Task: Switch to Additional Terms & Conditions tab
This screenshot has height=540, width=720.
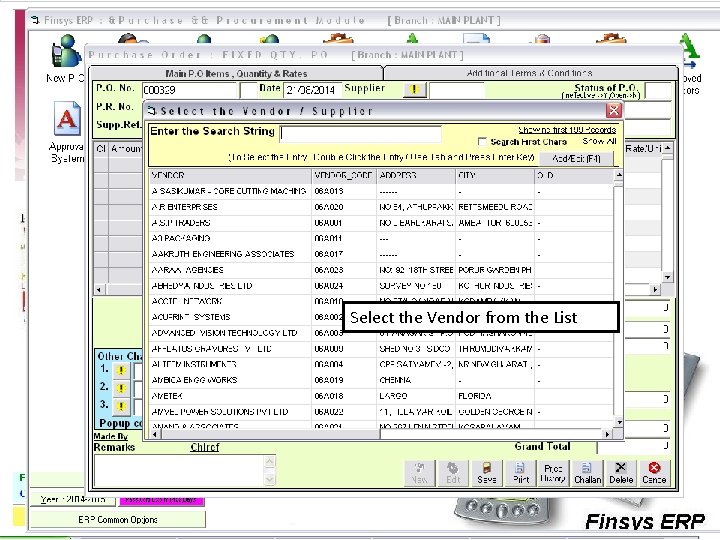Action: [x=529, y=73]
